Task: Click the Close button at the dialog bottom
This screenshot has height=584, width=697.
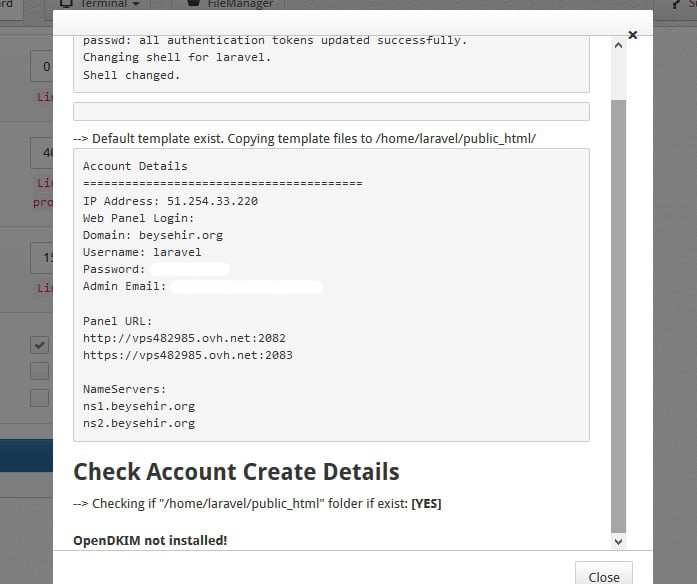Action: point(604,575)
